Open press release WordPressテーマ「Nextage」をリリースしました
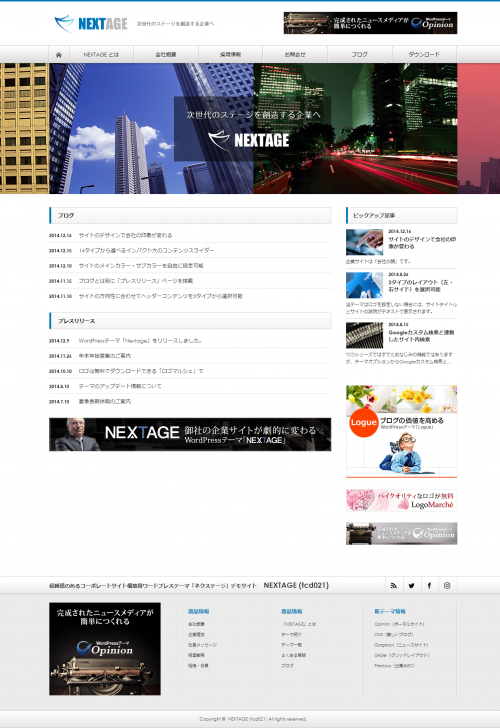Viewport: 500px width, 728px height. [x=141, y=341]
